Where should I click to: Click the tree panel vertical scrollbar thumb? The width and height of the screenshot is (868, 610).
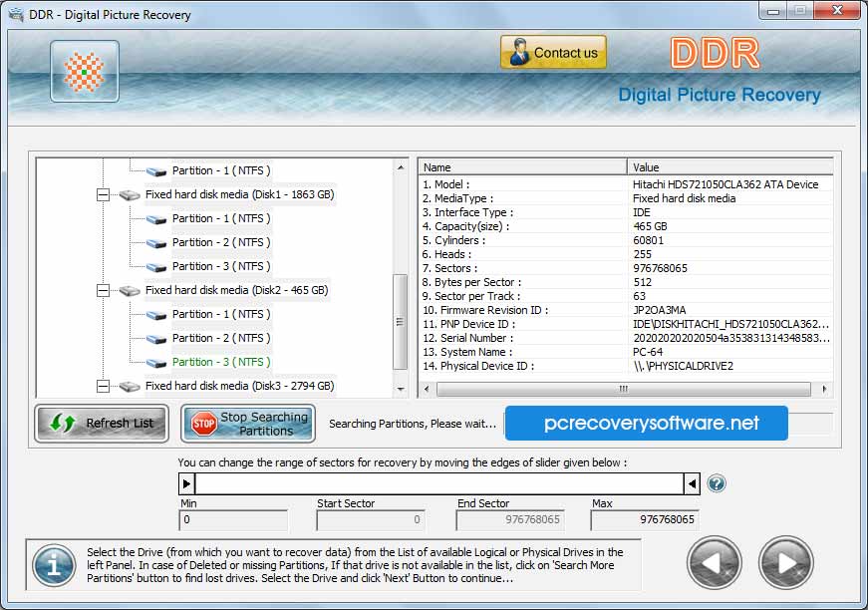tap(400, 322)
